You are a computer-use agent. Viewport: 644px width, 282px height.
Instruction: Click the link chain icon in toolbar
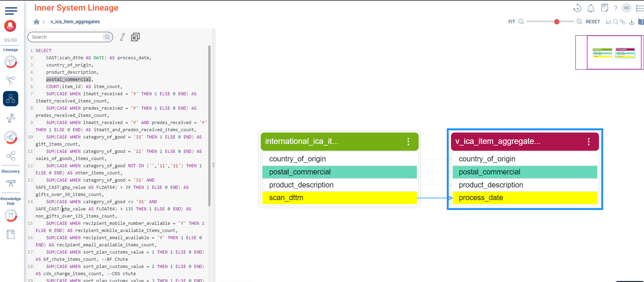point(623,22)
